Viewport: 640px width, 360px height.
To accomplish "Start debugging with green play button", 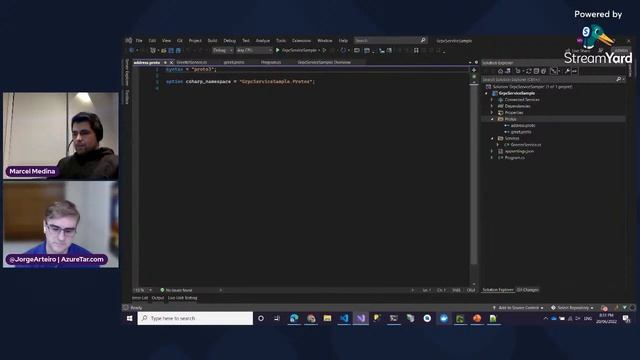I will pyautogui.click(x=278, y=50).
